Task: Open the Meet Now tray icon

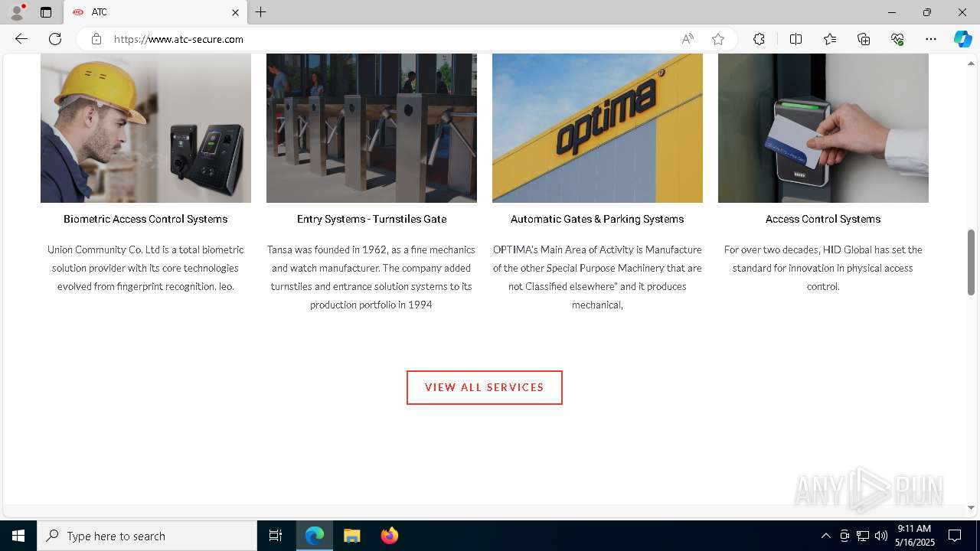Action: click(x=844, y=536)
